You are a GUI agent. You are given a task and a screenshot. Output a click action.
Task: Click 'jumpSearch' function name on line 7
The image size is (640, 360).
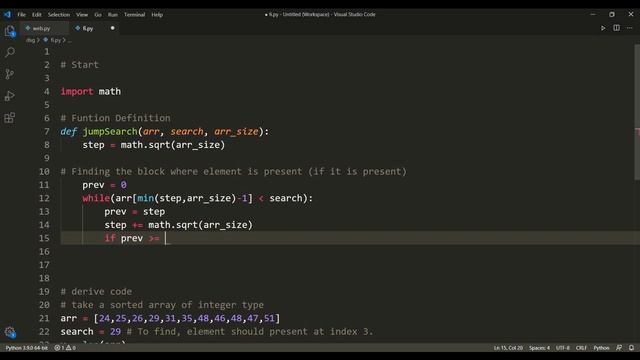click(x=110, y=131)
